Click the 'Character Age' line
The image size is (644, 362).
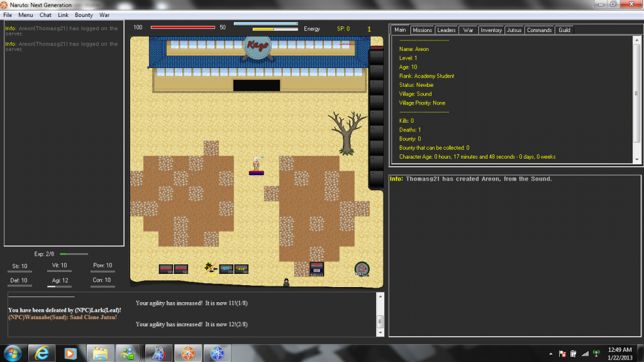(477, 157)
